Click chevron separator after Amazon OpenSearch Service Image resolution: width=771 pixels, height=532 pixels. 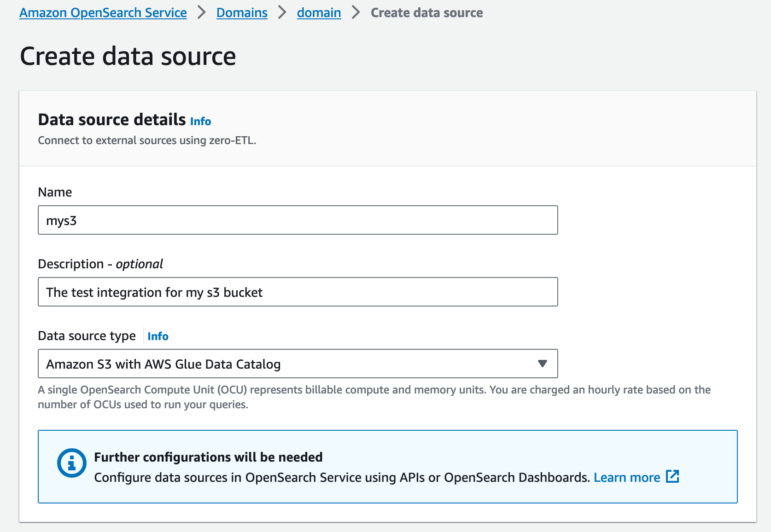coord(201,12)
